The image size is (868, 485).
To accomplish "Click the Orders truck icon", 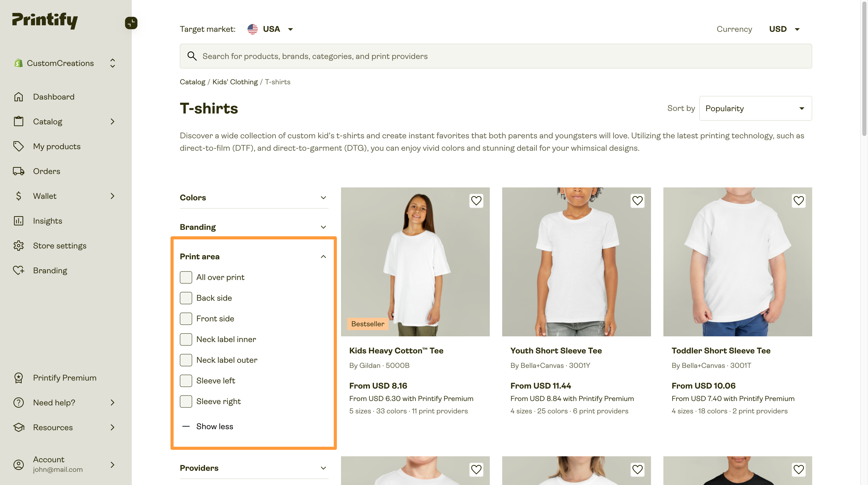I will coord(19,171).
